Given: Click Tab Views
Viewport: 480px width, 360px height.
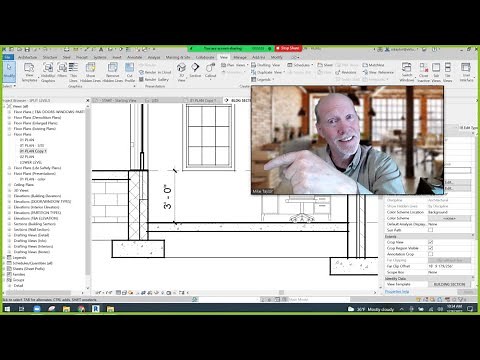Looking at the screenshot, I should pyautogui.click(x=436, y=72).
